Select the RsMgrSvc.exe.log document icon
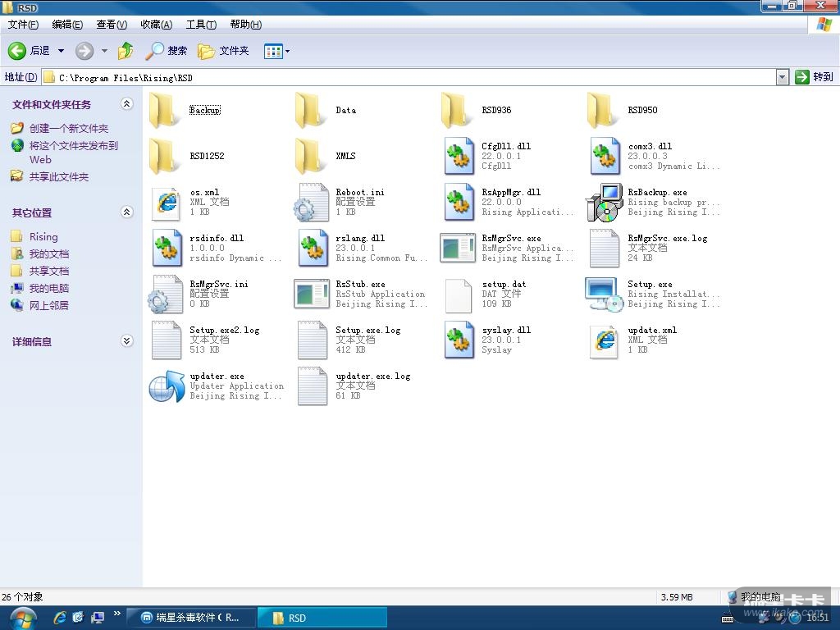Screen dimensions: 840x630 [605, 248]
